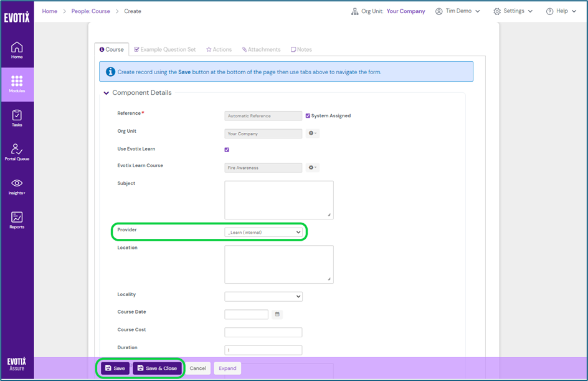This screenshot has width=588, height=381.
Task: Click gear icon beside Evotix Learn Course
Action: tap(312, 168)
